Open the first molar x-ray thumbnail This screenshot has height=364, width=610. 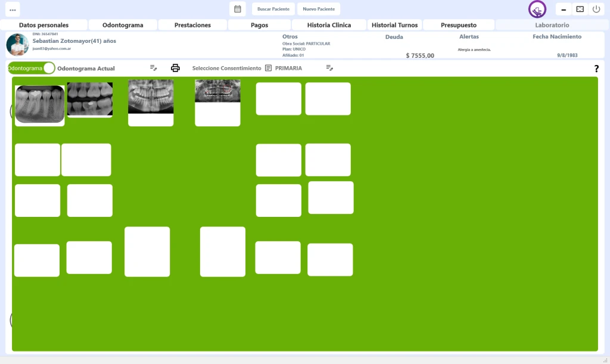point(40,104)
